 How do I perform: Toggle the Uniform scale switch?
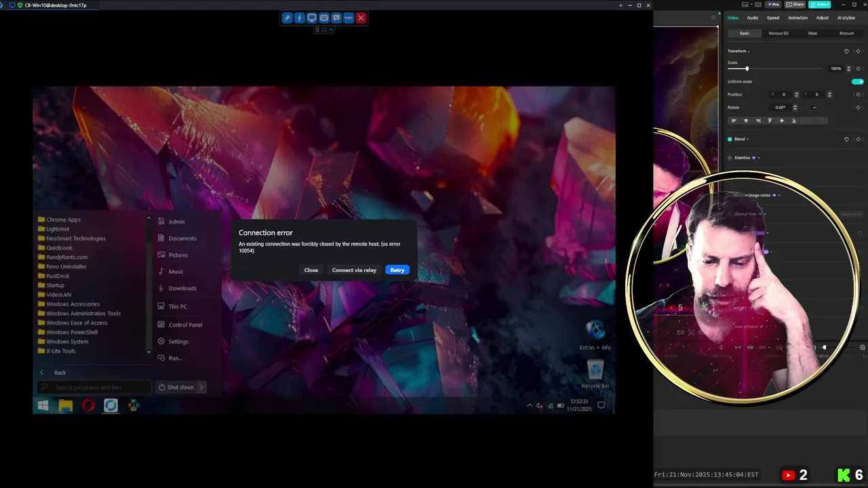(x=858, y=81)
